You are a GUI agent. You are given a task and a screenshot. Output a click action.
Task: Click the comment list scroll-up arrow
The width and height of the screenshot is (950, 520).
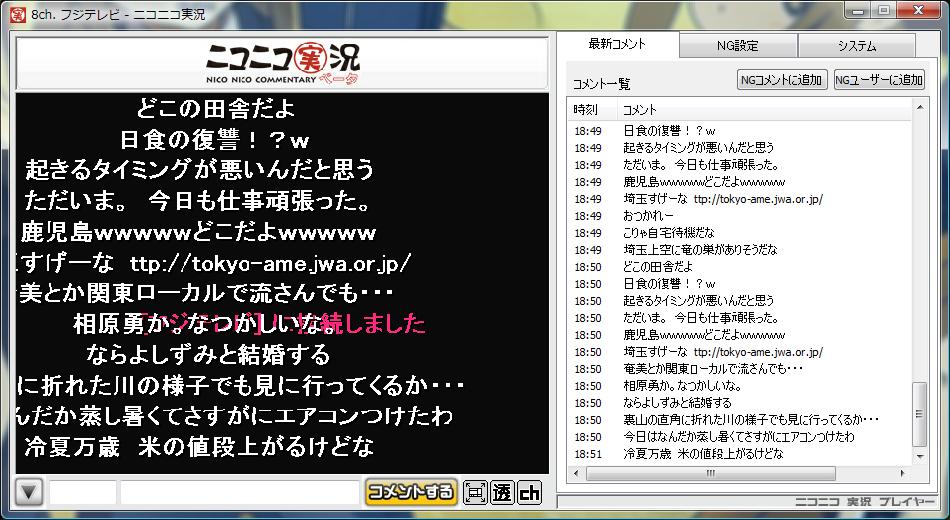[920, 108]
